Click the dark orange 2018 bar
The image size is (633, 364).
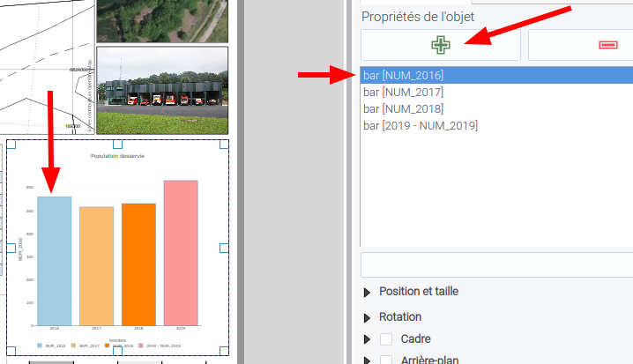tap(138, 264)
